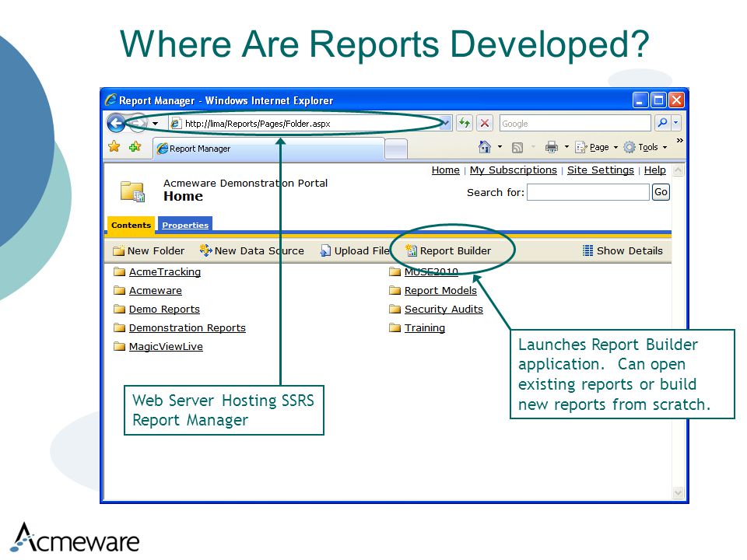Launch Report Builder from the toolbar
The height and width of the screenshot is (560, 747).
448,251
